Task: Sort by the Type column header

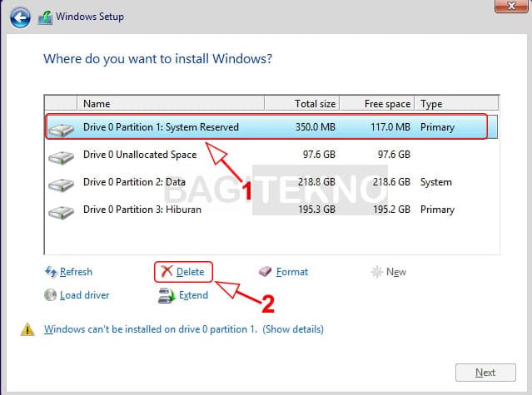Action: pos(457,103)
